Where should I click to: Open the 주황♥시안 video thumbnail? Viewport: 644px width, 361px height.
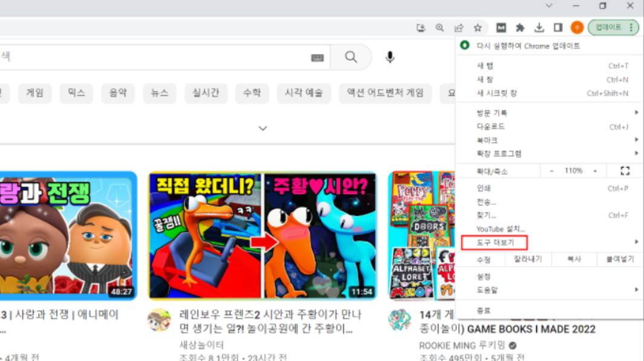coord(263,236)
